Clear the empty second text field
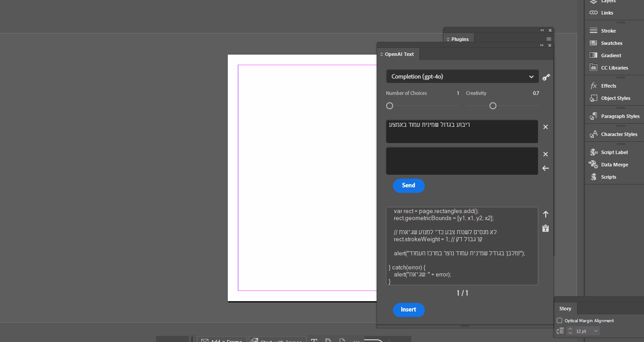Viewport: 644px width, 342px height. click(545, 154)
